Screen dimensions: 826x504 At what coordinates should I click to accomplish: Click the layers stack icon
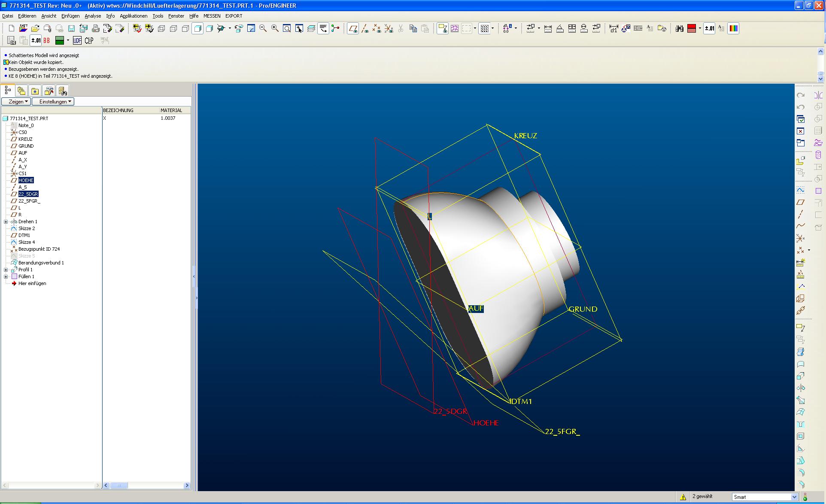(x=311, y=28)
